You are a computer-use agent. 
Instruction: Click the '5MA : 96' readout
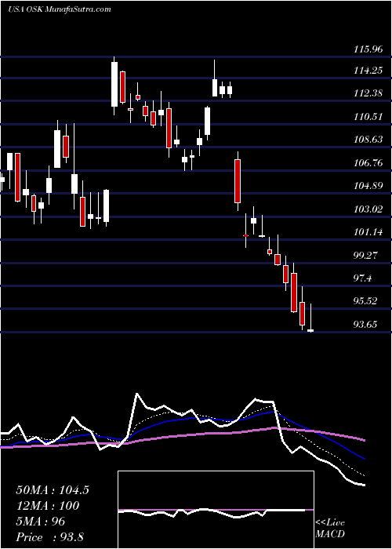(x=41, y=522)
